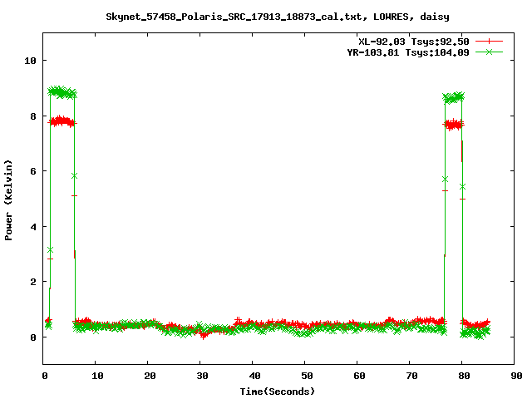Select legend entry YR-103.81 Tsys:104.09
The width and height of the screenshot is (532, 399).
[408, 52]
